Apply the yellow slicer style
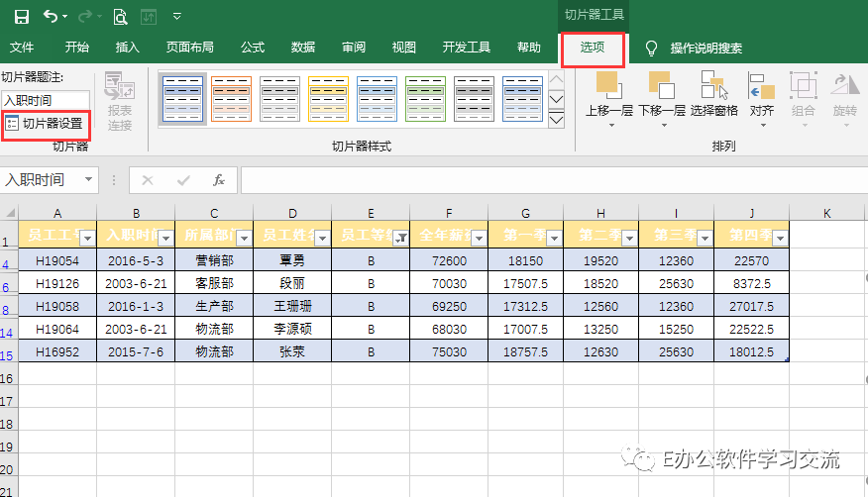 click(328, 99)
